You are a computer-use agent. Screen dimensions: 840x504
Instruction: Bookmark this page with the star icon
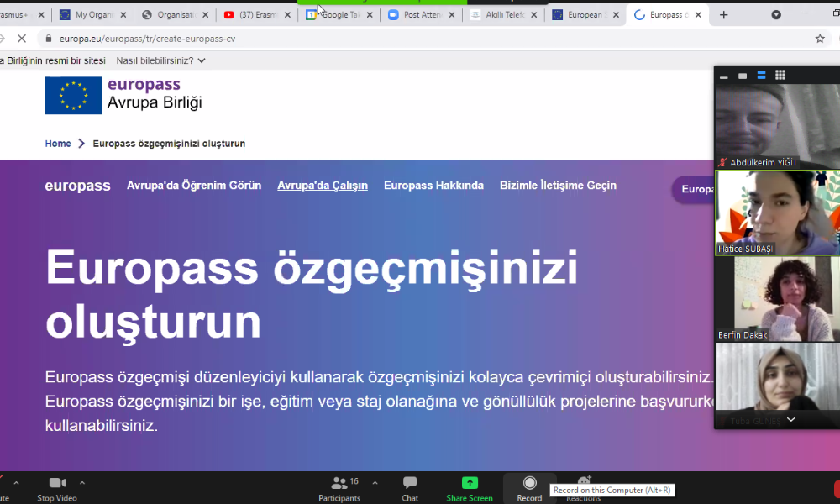pyautogui.click(x=820, y=39)
